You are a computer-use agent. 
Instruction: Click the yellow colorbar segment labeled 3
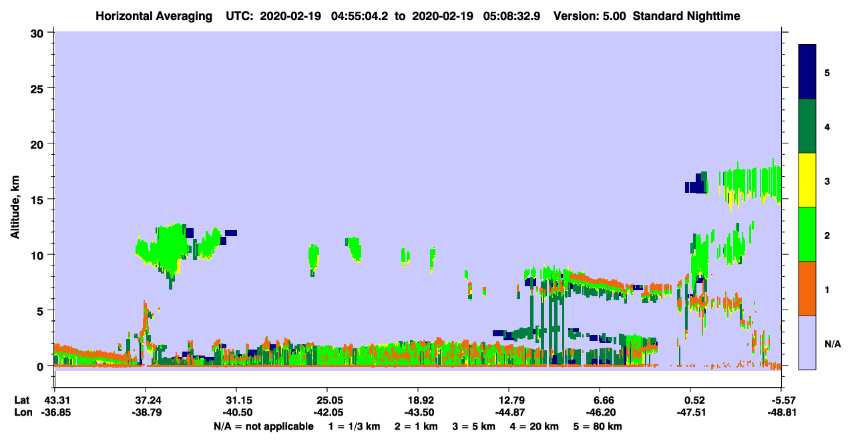(807, 180)
